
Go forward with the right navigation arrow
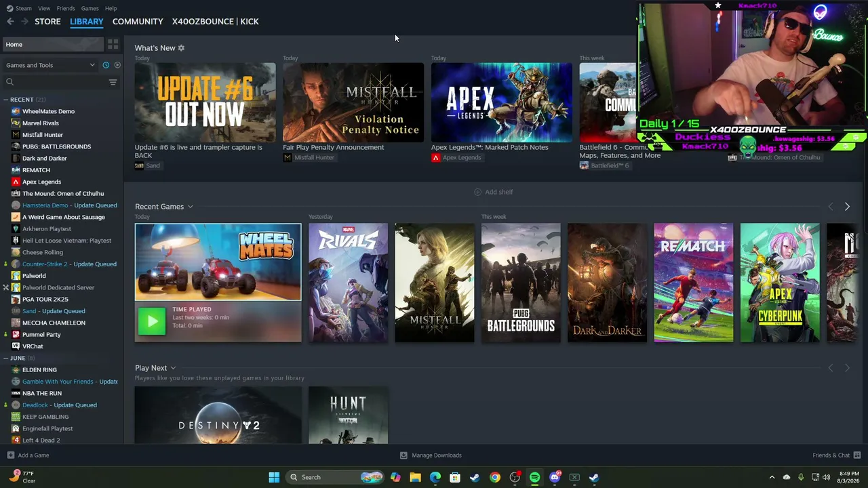click(x=24, y=22)
